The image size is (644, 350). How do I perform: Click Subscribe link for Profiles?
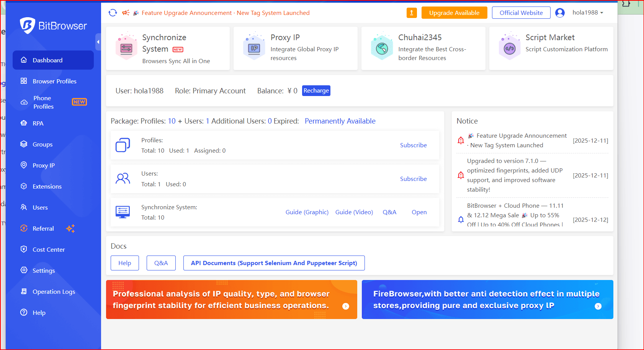(x=413, y=145)
